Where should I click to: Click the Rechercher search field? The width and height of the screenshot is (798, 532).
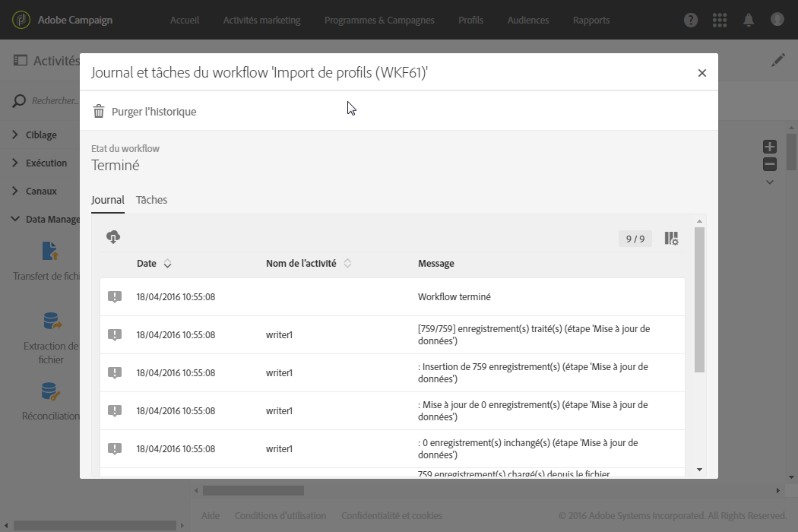pyautogui.click(x=53, y=101)
